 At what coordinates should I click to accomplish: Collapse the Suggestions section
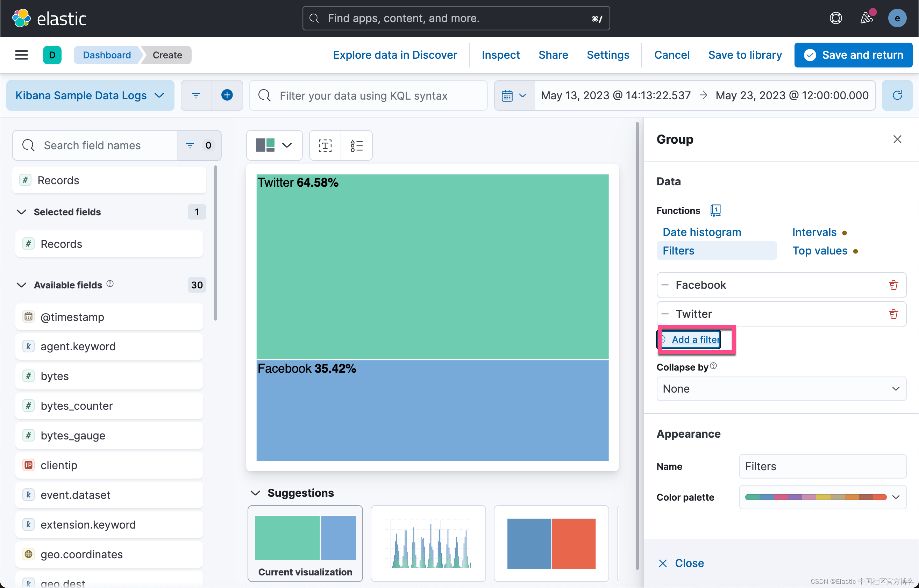[x=255, y=493]
